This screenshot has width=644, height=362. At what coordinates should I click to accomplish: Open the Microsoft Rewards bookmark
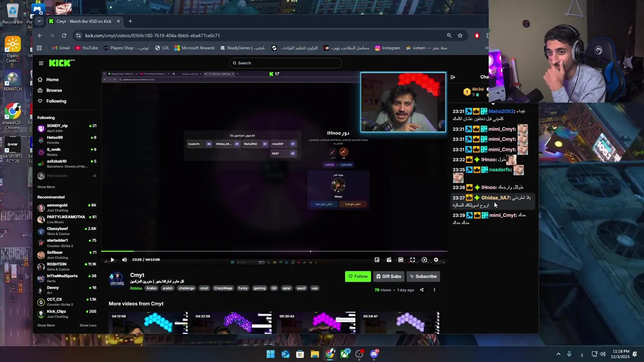[x=194, y=48]
